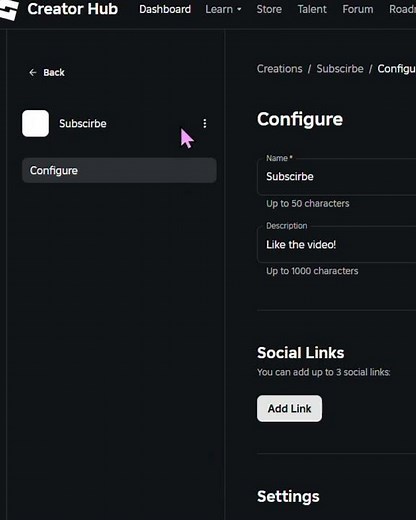This screenshot has width=416, height=520.
Task: Go to the Store page
Action: pyautogui.click(x=269, y=9)
